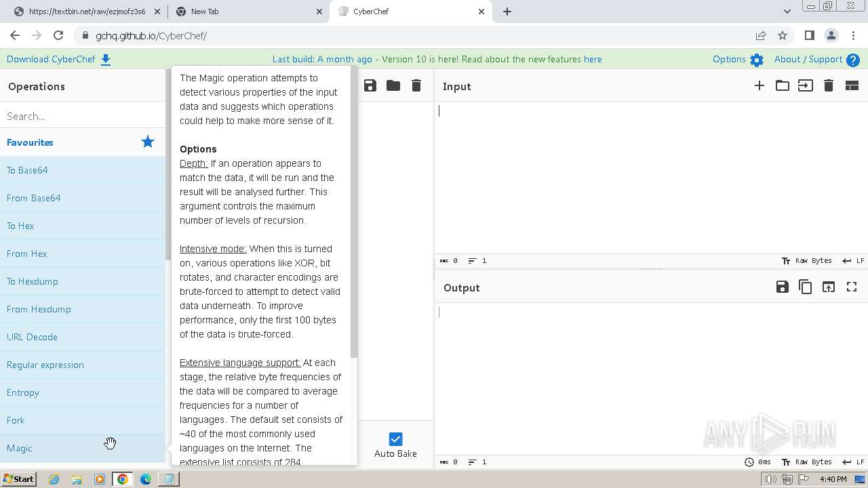This screenshot has height=488, width=868.
Task: Toggle the Auto Bake checkbox
Action: (x=395, y=439)
